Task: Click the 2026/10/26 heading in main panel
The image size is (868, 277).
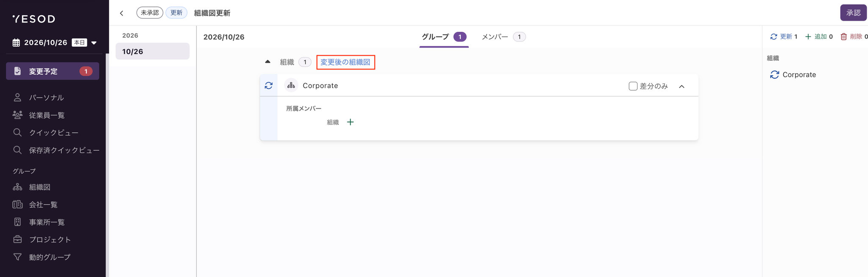Action: click(x=224, y=37)
